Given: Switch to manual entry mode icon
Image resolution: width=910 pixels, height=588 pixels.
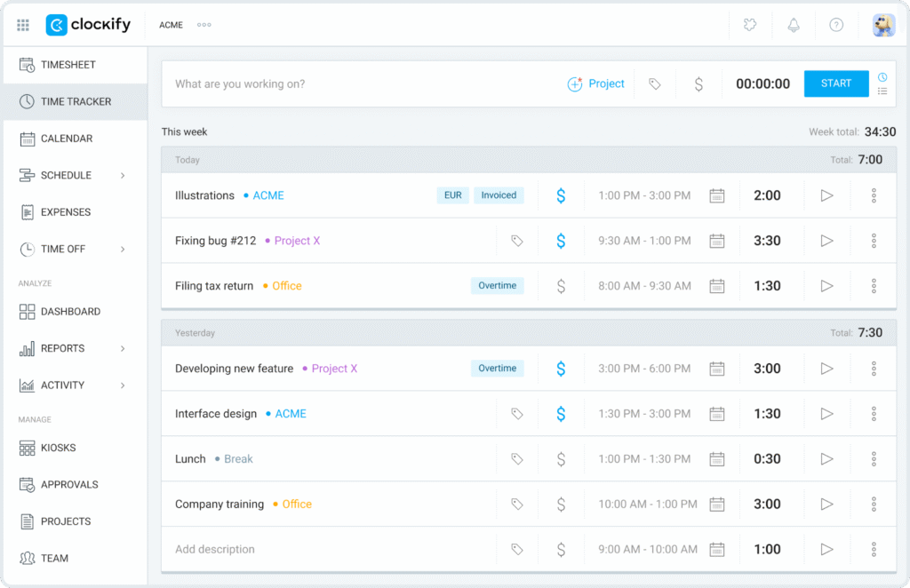Looking at the screenshot, I should (x=882, y=91).
